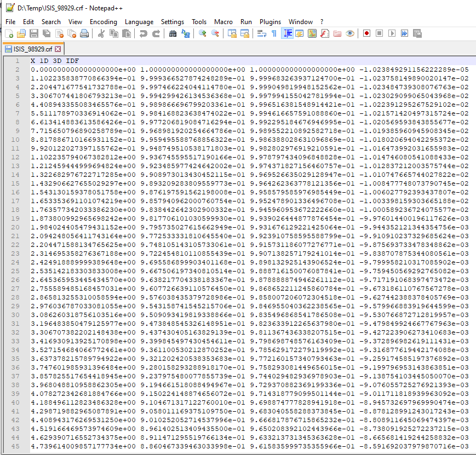This screenshot has height=455, width=476.
Task: Open the Function List panel icon
Action: click(x=325, y=33)
